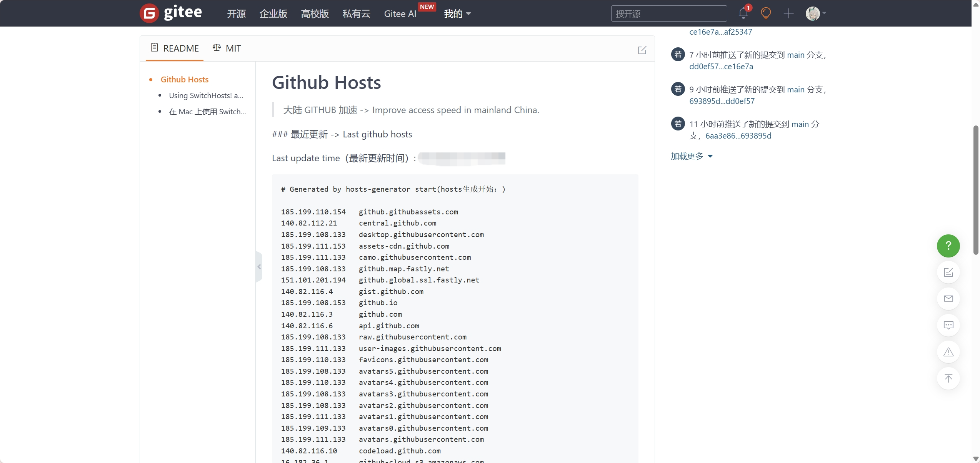Screen dimensions: 980x463
Task: Click the Github Hosts heading
Action: coord(326,82)
